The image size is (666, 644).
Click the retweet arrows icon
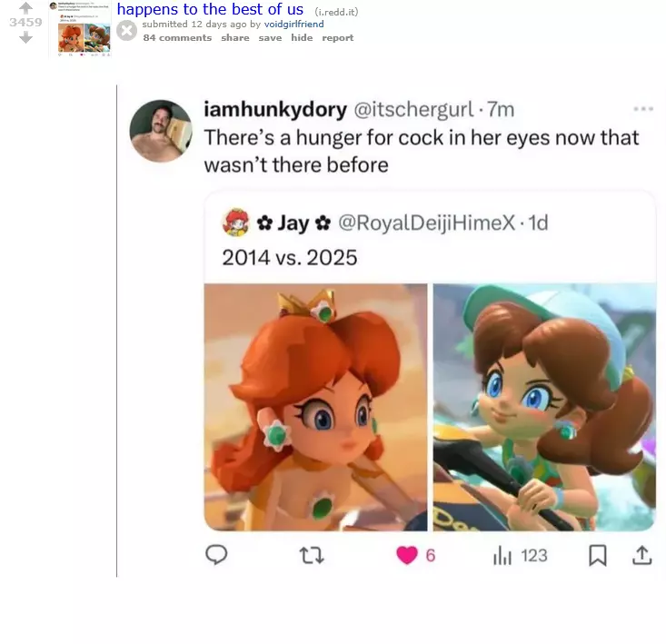[312, 555]
